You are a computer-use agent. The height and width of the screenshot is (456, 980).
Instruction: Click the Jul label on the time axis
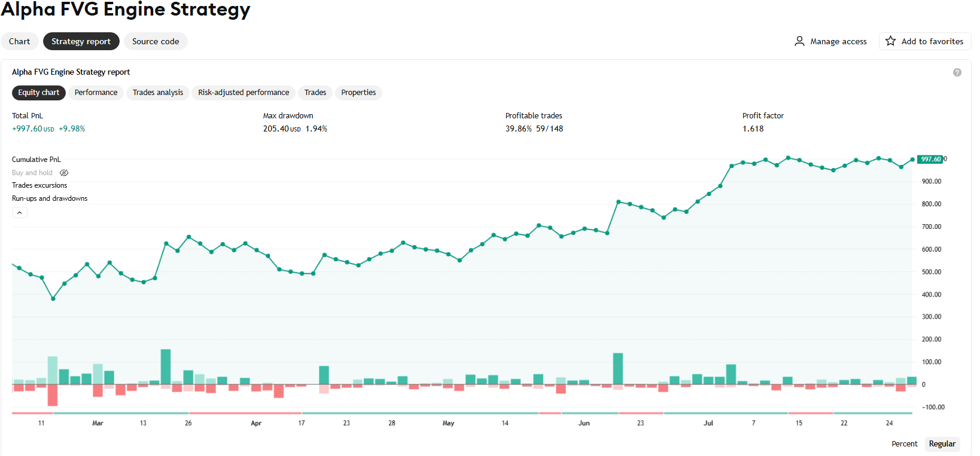(708, 423)
